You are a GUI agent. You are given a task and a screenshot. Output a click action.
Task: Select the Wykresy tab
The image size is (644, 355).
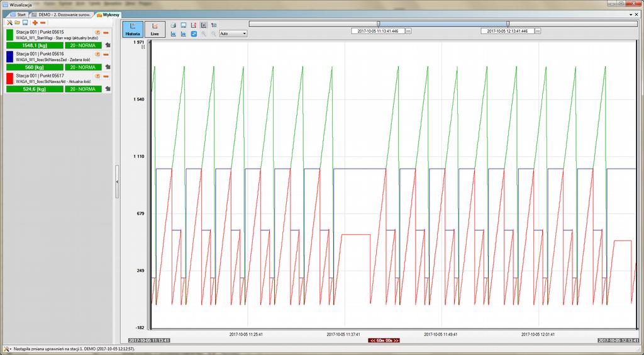point(108,14)
